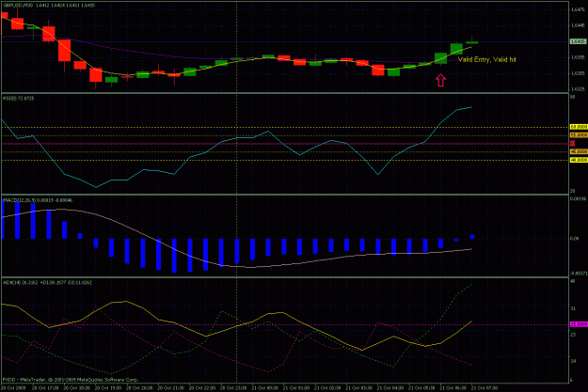Click the tallest negative blue MACD histogram bar
Screen dimensions: 588x392
[x=174, y=256]
